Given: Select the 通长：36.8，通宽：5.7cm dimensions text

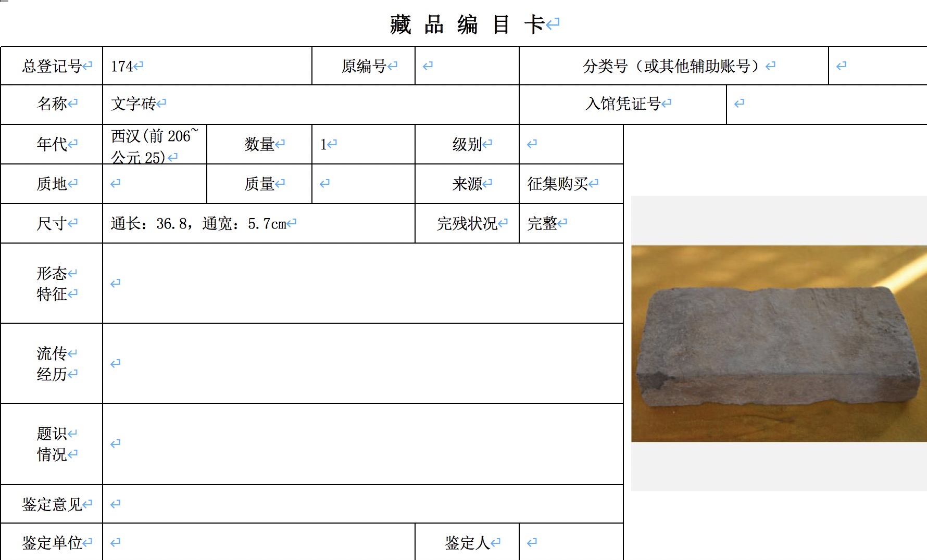Looking at the screenshot, I should (198, 224).
